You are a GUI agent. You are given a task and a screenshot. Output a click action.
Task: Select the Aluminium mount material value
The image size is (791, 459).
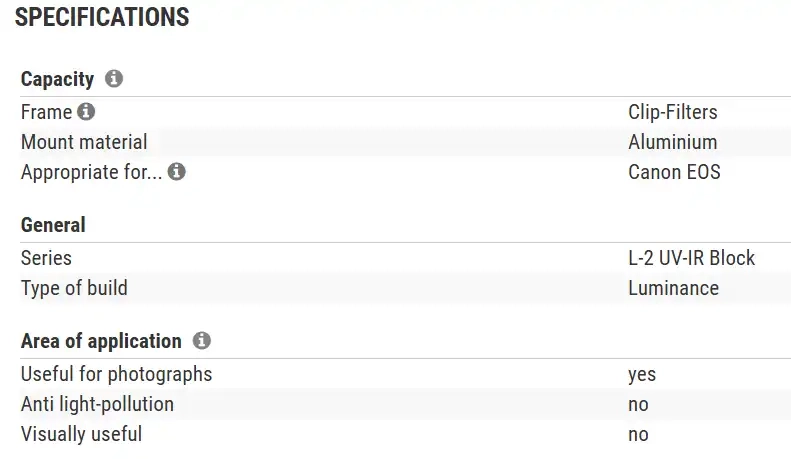click(x=672, y=142)
